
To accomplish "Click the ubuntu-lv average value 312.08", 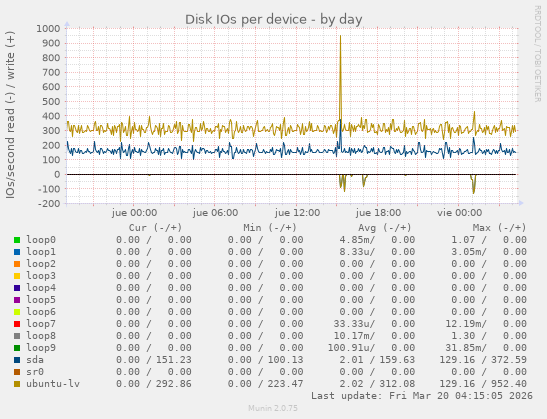I will 397,384.
